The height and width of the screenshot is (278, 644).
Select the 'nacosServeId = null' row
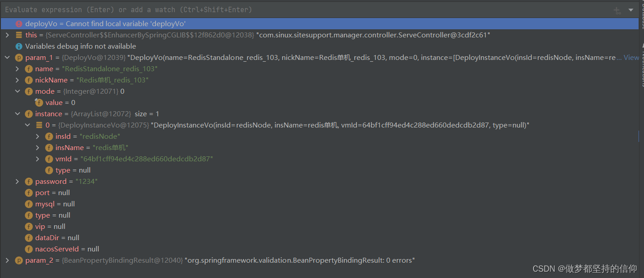[x=320, y=249]
